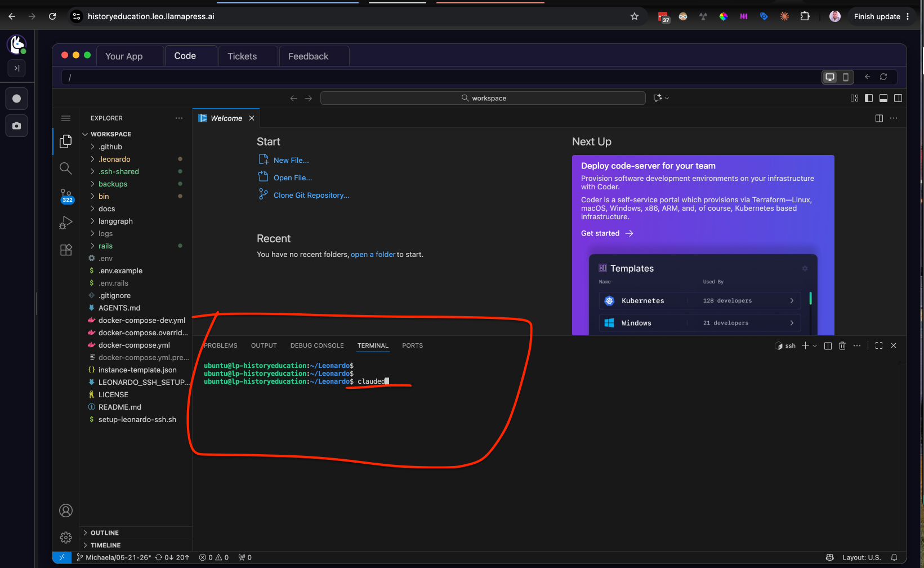This screenshot has height=568, width=924.
Task: Open the DEBUG CONSOLE panel tab
Action: click(317, 345)
